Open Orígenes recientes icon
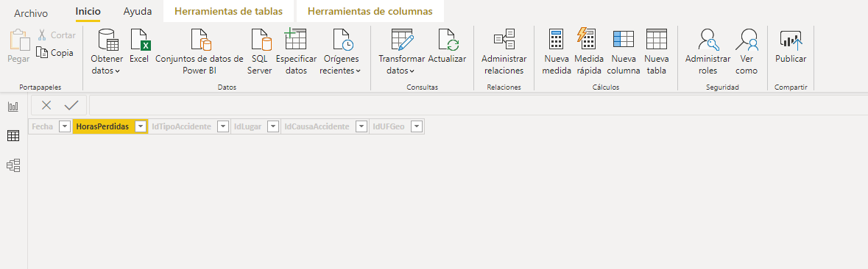The height and width of the screenshot is (269, 868). (x=342, y=40)
